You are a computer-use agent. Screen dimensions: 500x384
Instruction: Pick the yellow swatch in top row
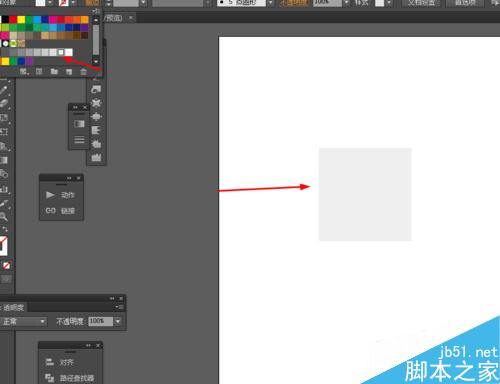21,19
